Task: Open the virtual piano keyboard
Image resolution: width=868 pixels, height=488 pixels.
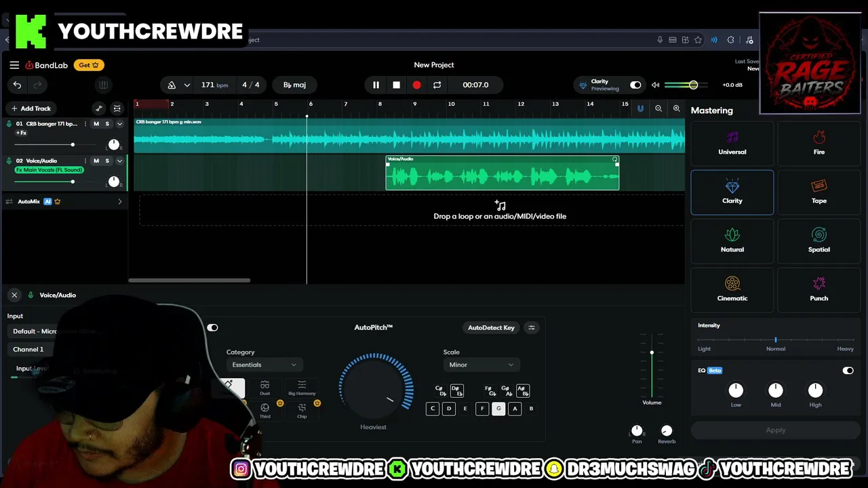Action: (103, 85)
